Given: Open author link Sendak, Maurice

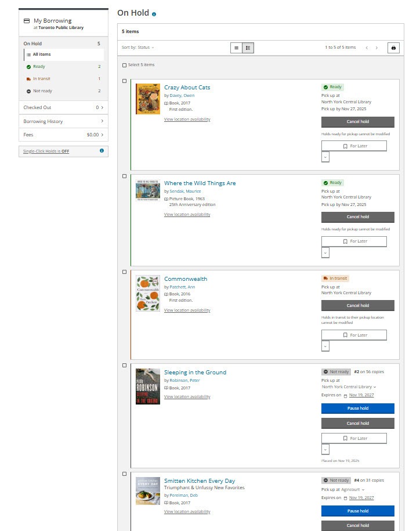Looking at the screenshot, I should pyautogui.click(x=185, y=192).
